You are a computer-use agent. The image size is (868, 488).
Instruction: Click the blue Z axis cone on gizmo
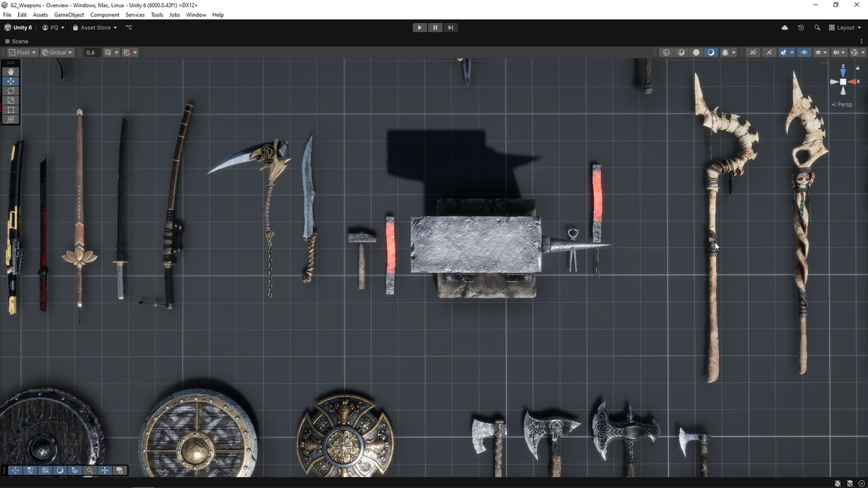(843, 72)
